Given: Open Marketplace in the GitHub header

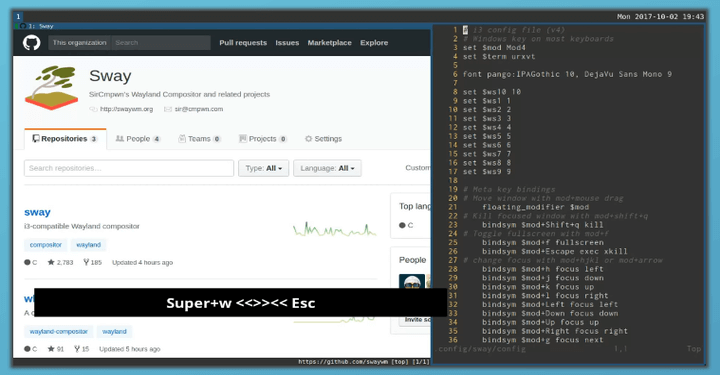Looking at the screenshot, I should (329, 43).
